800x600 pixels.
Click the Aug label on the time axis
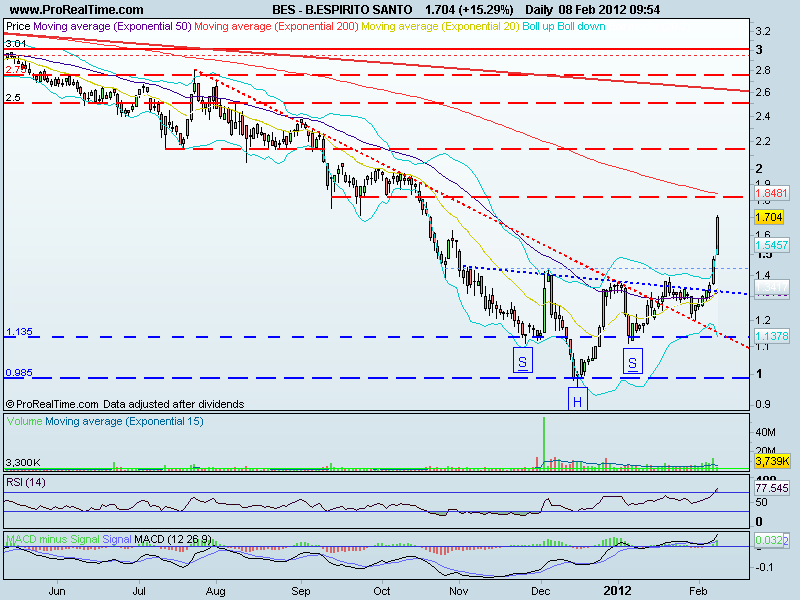216,591
